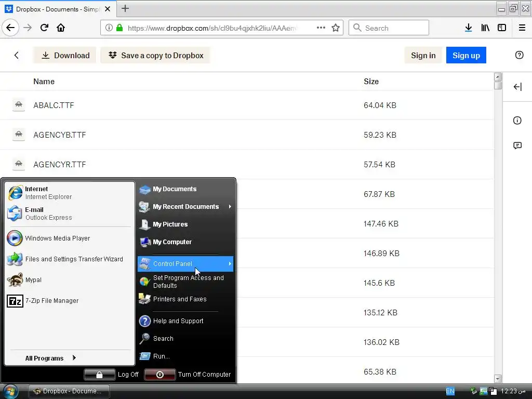This screenshot has height=399, width=532.
Task: Open Internet Explorer from Start menu
Action: pyautogui.click(x=70, y=193)
